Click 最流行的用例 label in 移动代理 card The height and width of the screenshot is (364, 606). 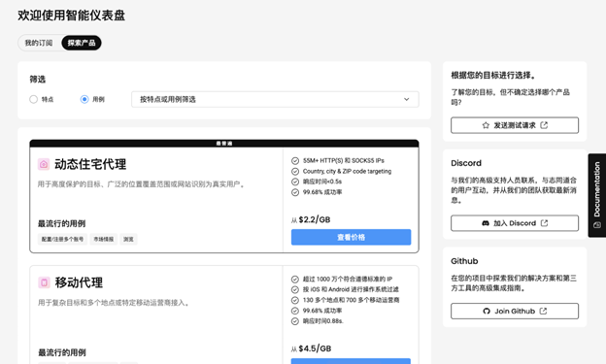62,352
